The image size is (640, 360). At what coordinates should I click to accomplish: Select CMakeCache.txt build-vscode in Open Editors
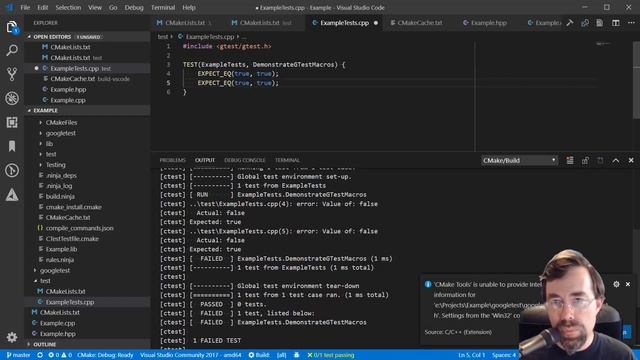[90, 79]
